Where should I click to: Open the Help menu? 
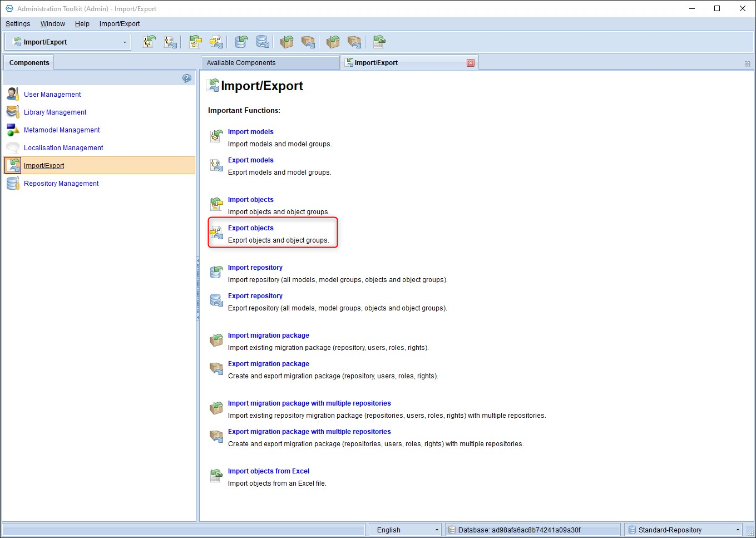coord(82,24)
